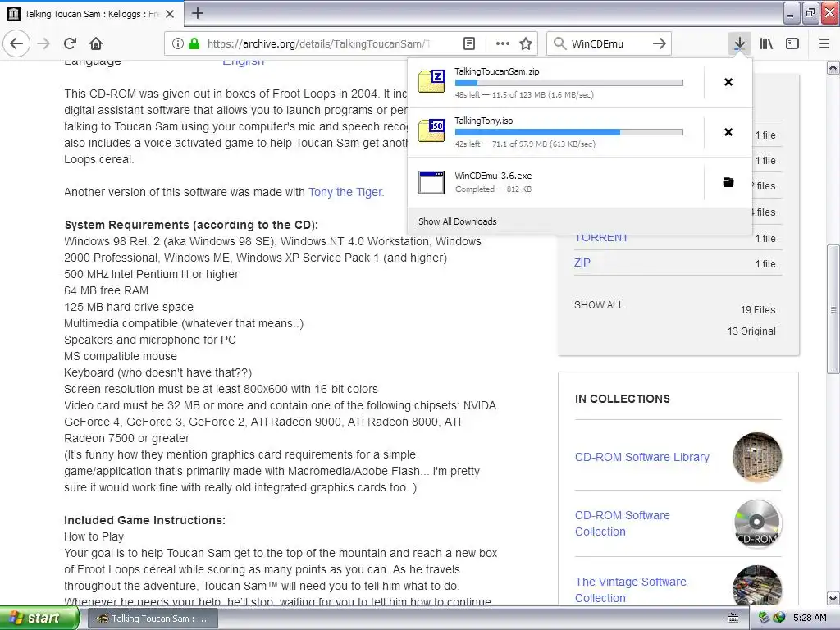Select Talking Toucan Sam taskbar button

[x=152, y=619]
